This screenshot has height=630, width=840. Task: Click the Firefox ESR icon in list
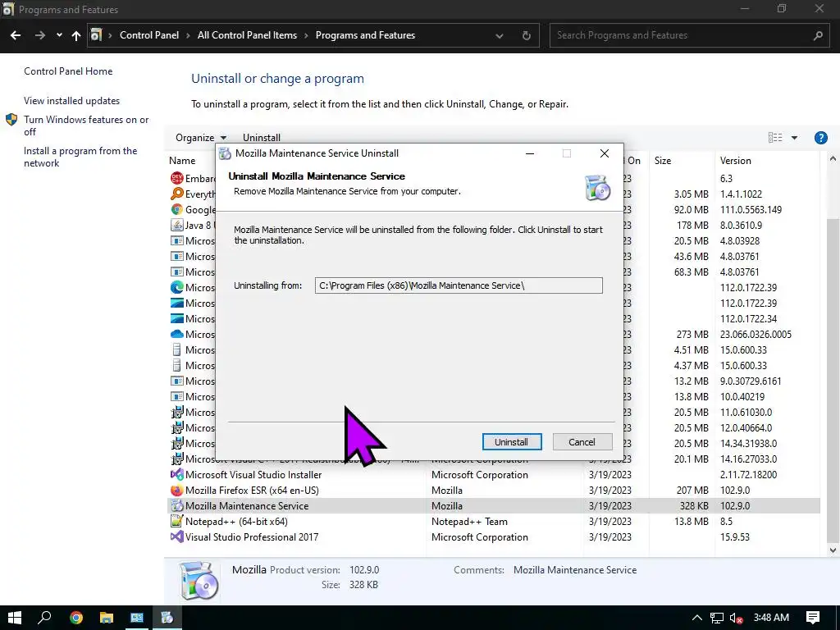pyautogui.click(x=176, y=491)
